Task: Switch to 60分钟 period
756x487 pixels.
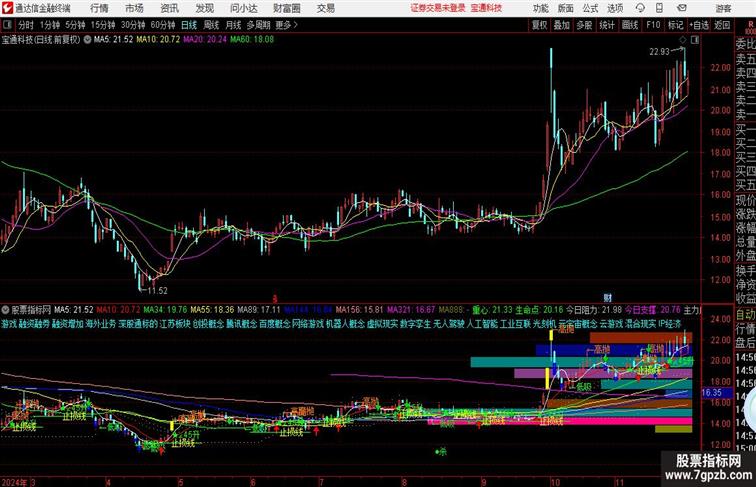Action: click(x=163, y=25)
